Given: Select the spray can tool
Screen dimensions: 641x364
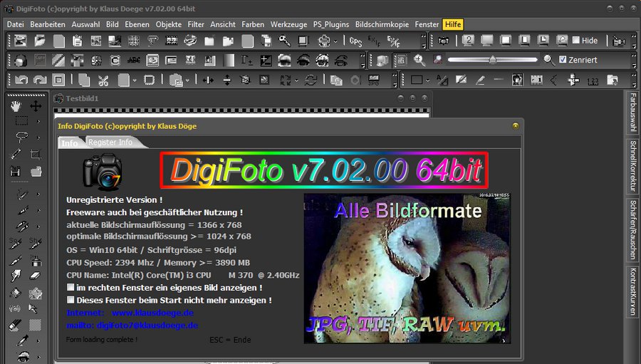Looking at the screenshot, I should [36, 260].
